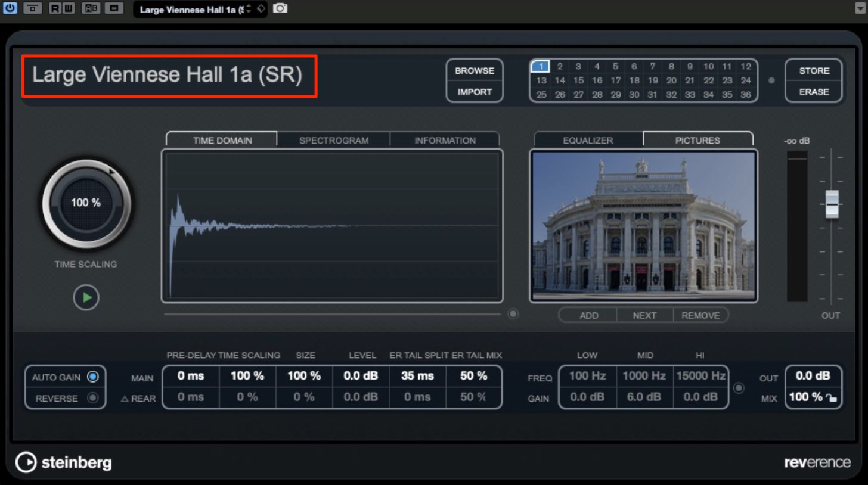
Task: Click the preset stepper arrows in toolbar
Action: [x=249, y=9]
